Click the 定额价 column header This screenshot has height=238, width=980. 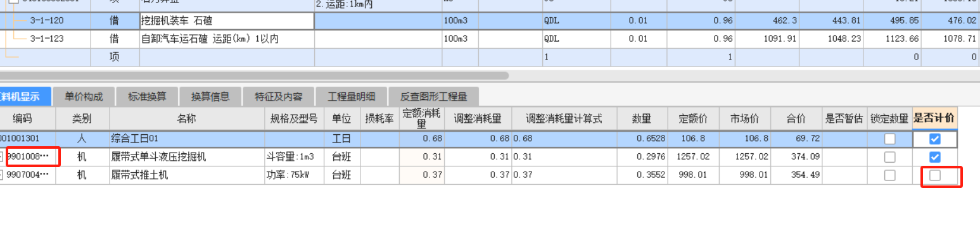click(693, 118)
